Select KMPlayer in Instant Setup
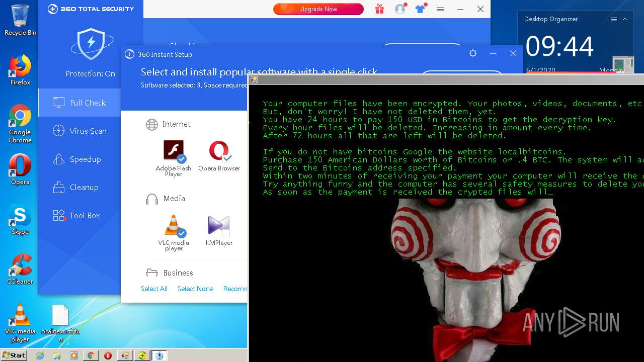Image resolution: width=644 pixels, height=362 pixels. pos(219,230)
